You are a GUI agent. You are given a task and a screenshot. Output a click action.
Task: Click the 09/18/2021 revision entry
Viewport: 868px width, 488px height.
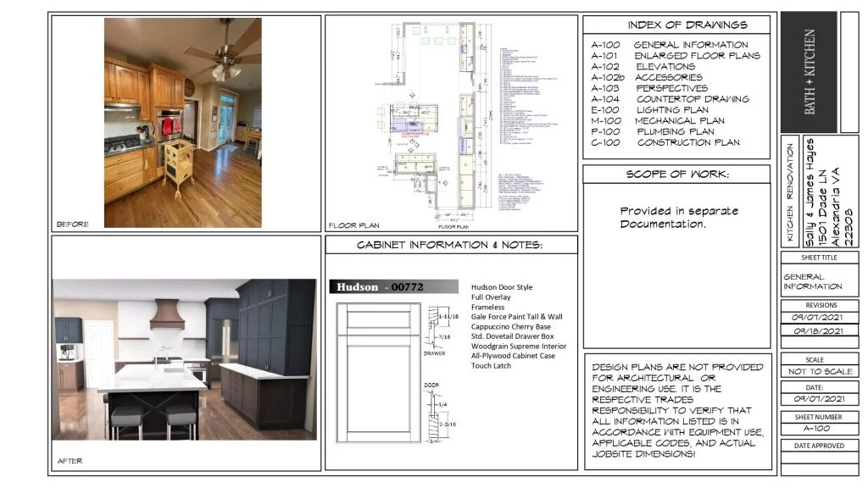click(x=818, y=331)
